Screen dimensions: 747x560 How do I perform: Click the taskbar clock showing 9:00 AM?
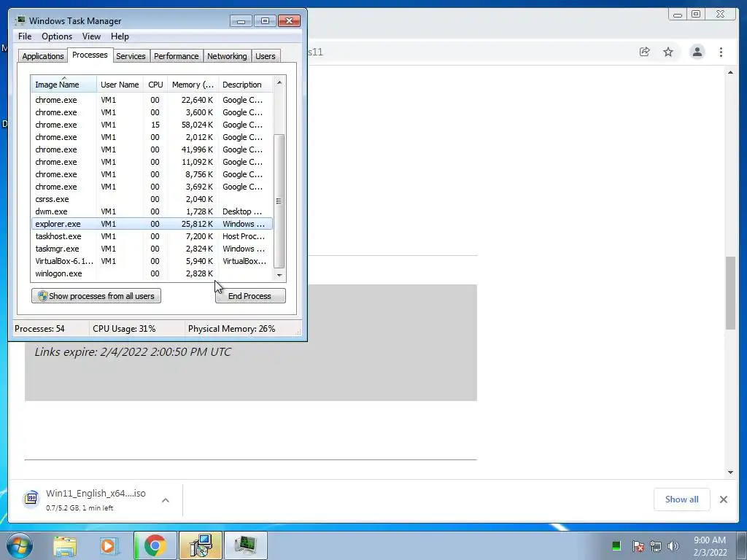[x=710, y=546]
